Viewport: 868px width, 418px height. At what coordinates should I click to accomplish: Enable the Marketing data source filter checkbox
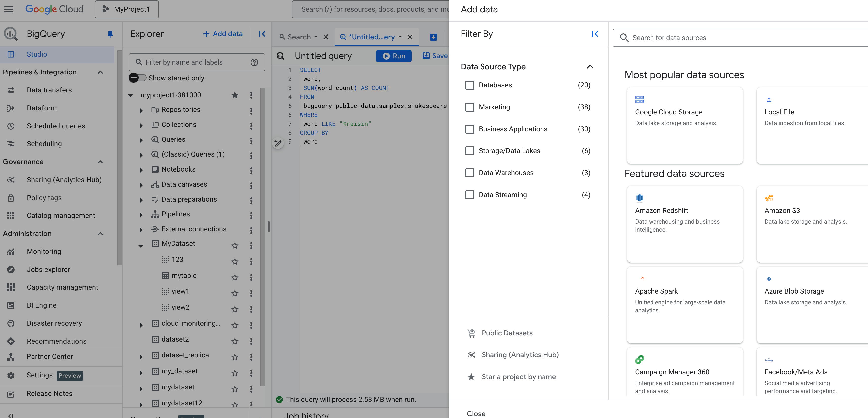(469, 107)
